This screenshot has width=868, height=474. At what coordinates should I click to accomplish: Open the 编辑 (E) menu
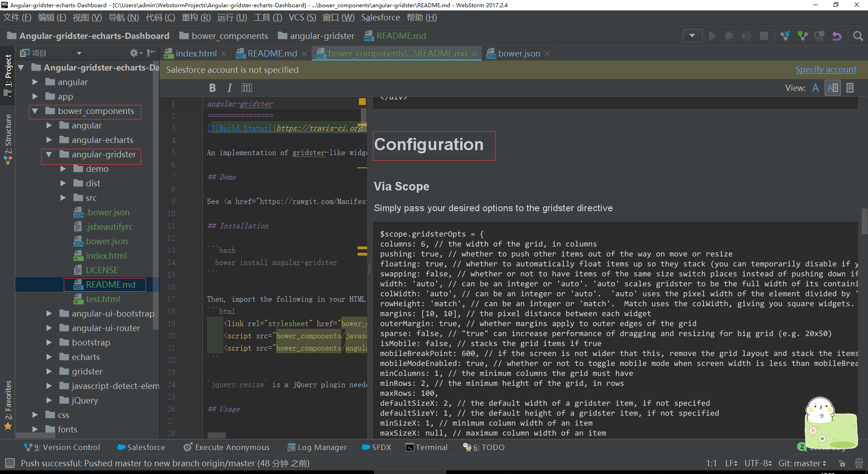tap(52, 18)
